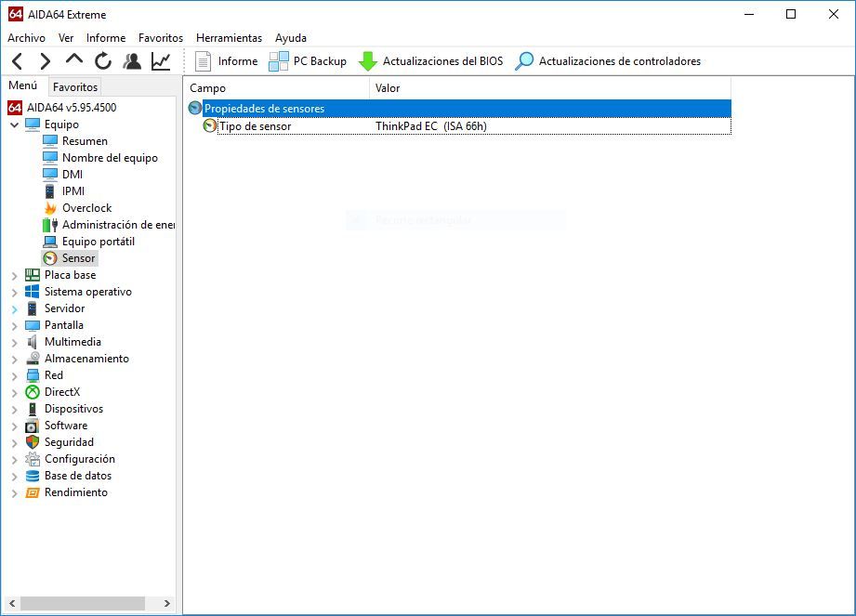The width and height of the screenshot is (856, 616).
Task: Click the sidebar scroll right arrow
Action: 167,603
